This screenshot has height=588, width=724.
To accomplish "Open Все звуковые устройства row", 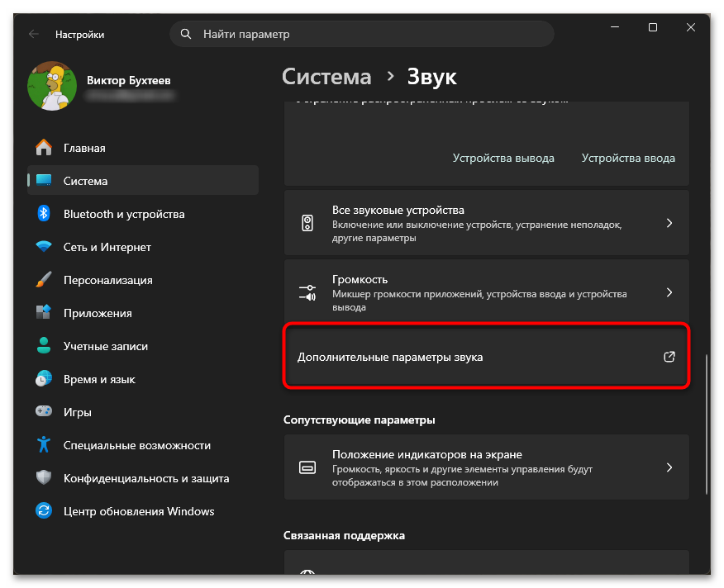I will (x=487, y=222).
